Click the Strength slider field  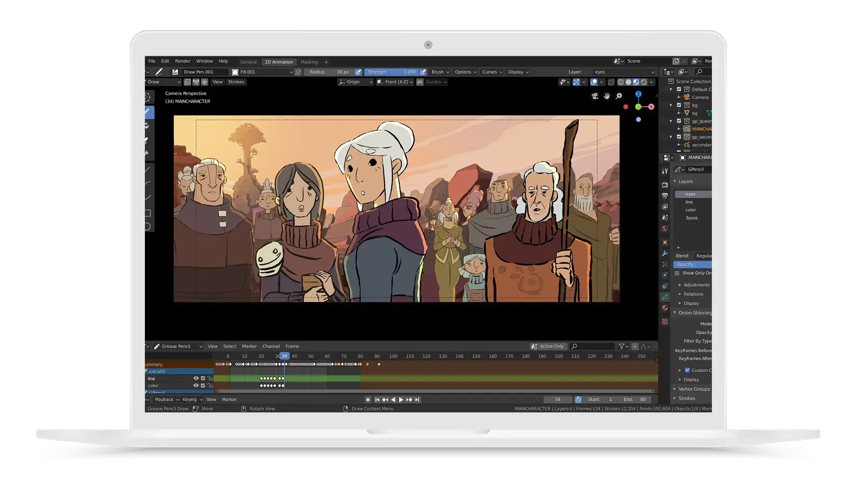391,72
